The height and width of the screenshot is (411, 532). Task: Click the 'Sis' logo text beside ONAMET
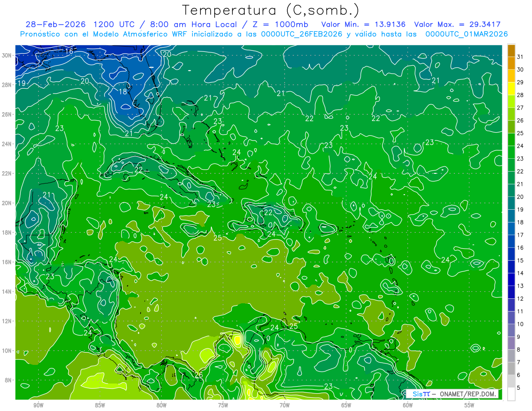pos(417,394)
